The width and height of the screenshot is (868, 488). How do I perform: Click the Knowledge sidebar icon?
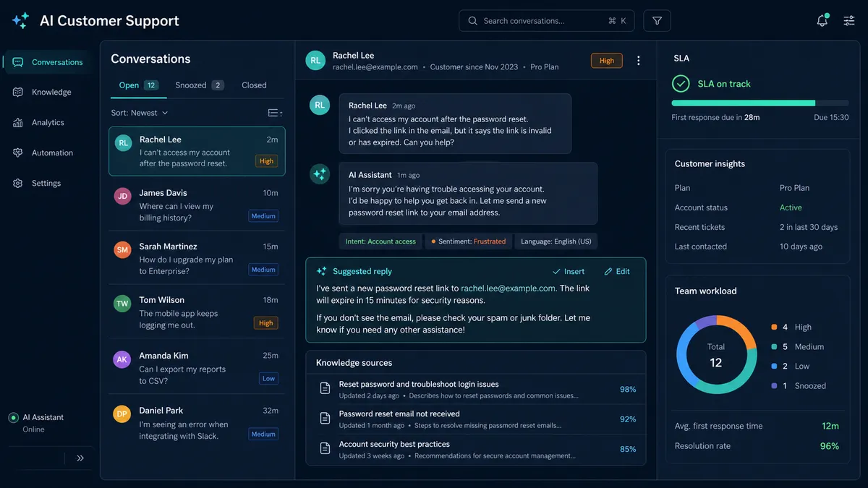[x=18, y=93]
